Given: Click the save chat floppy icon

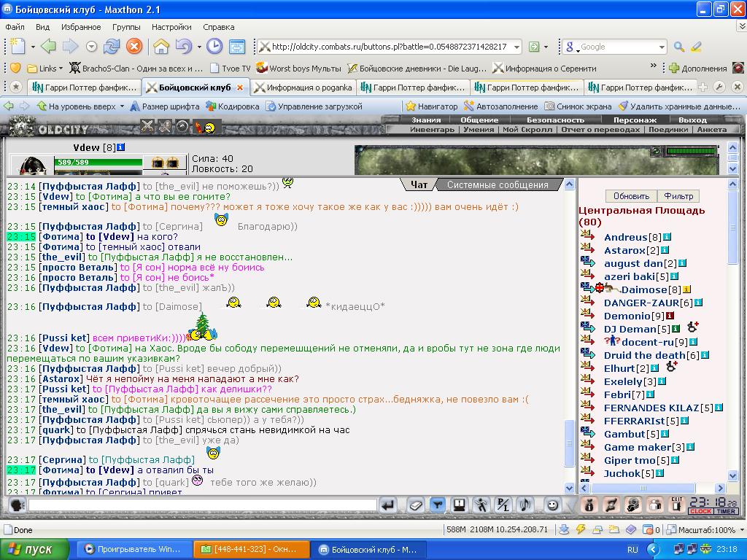Looking at the screenshot, I should pos(459,505).
